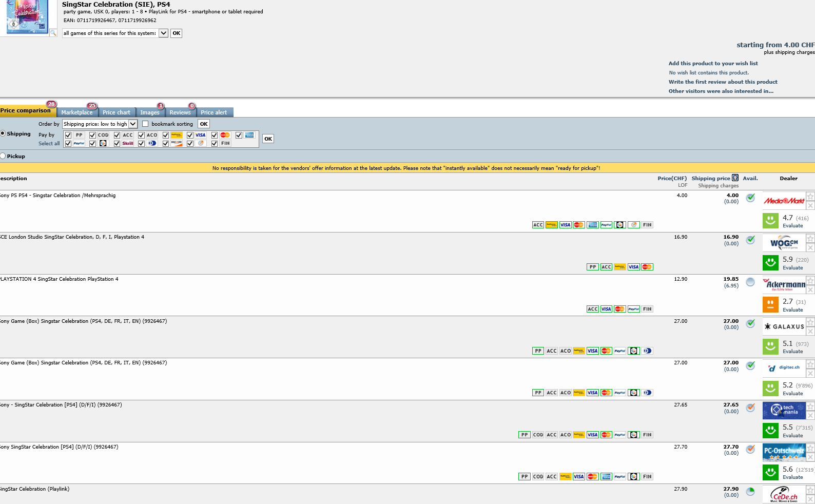Screen dimensions: 815x504
Task: Enable the bookmark sorting checkbox
Action: [145, 124]
